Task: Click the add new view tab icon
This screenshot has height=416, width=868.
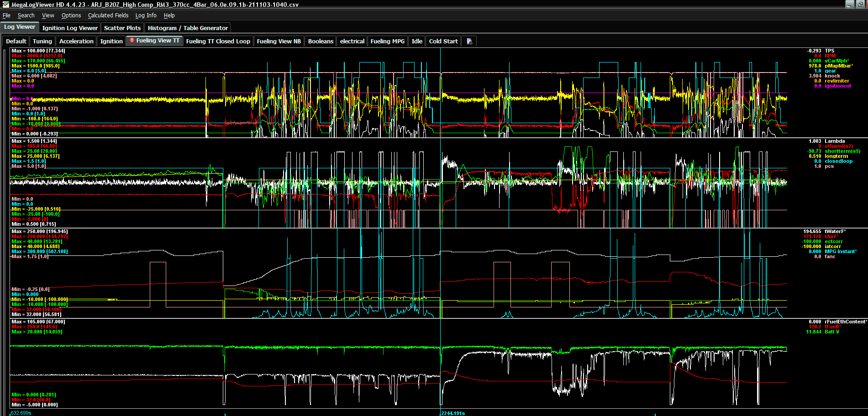Action: coord(469,41)
